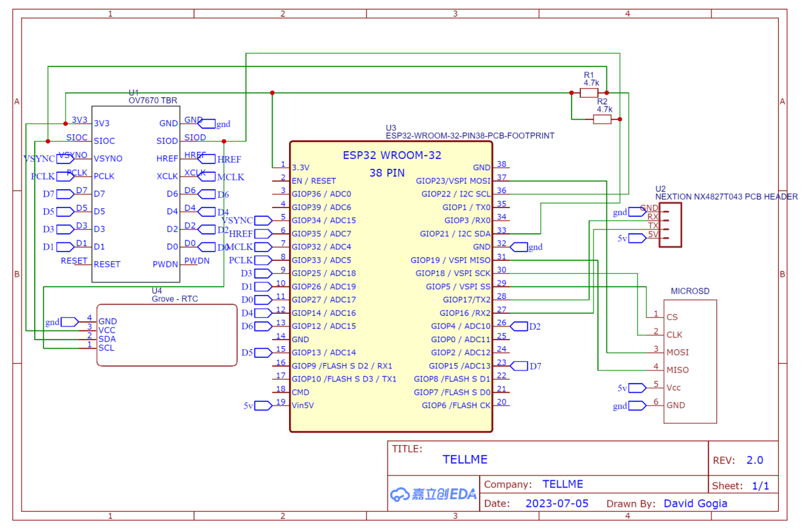Click the GIOP19 / VSPI MISO pin label
The width and height of the screenshot is (803, 532).
tap(451, 260)
